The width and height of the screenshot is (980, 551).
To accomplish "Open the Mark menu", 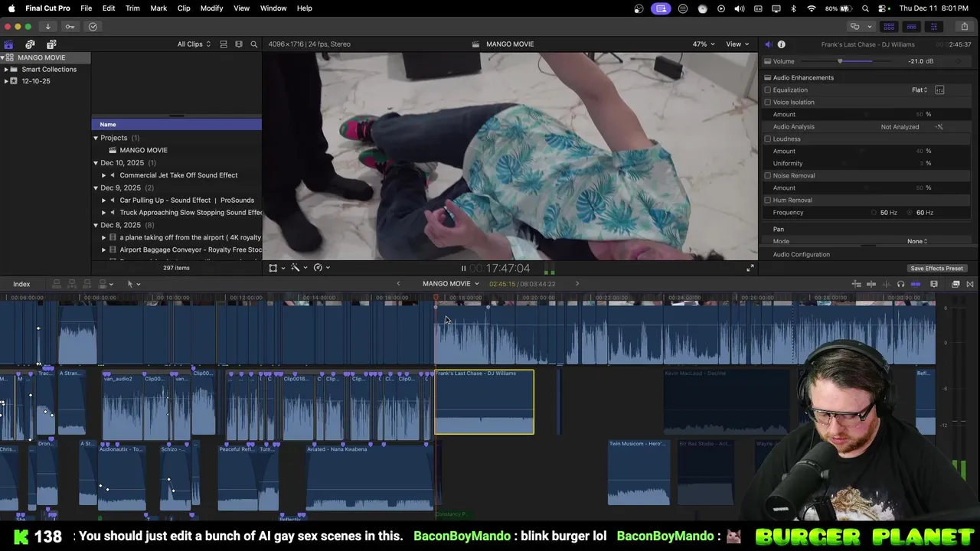I will [158, 8].
